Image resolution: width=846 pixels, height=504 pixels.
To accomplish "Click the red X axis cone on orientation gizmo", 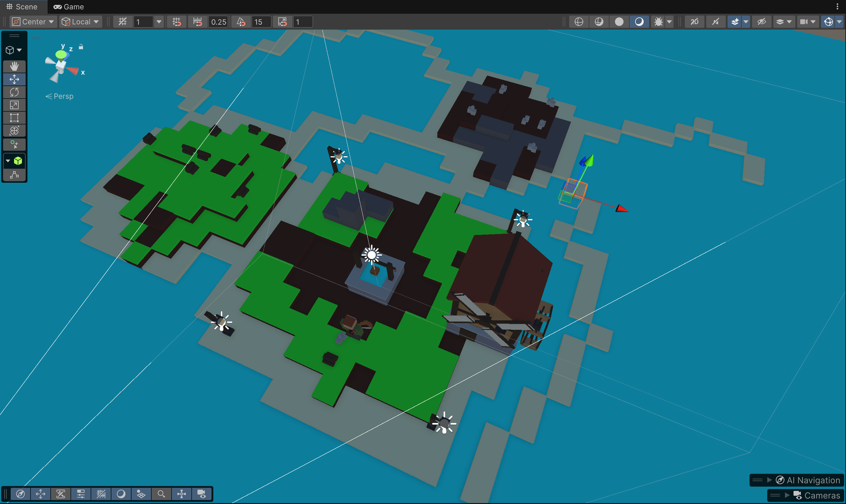I will (73, 71).
